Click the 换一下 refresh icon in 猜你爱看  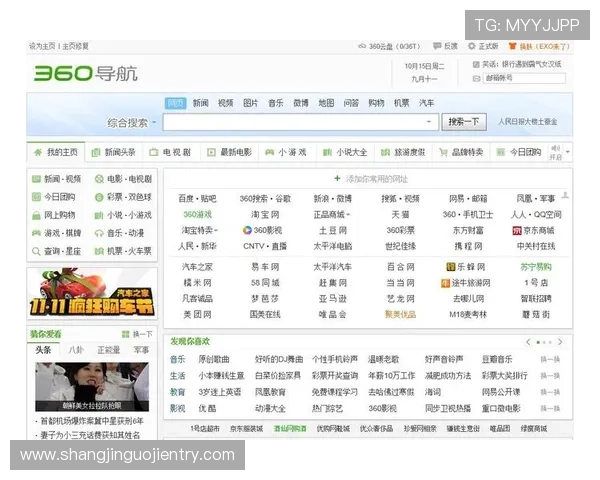pos(126,334)
